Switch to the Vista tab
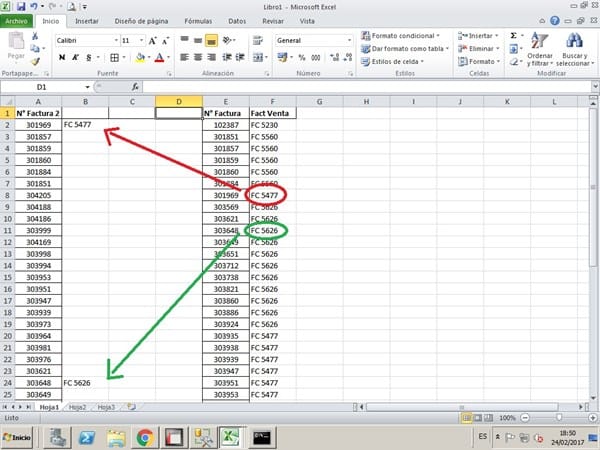Viewport: 600px width, 450px height. (x=307, y=21)
